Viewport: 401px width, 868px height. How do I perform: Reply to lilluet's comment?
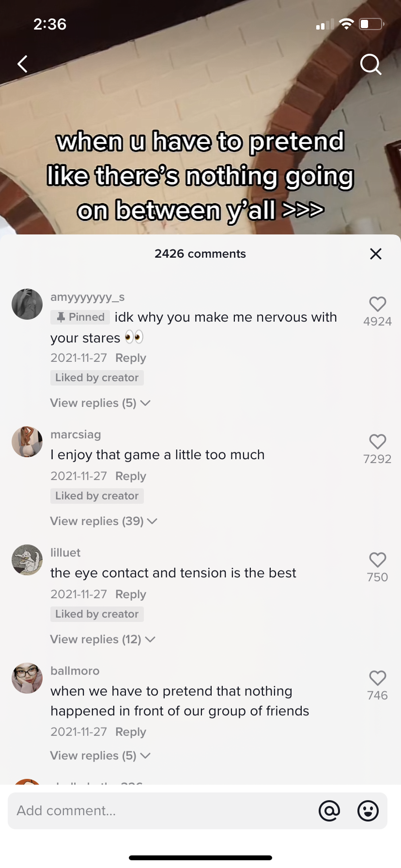tap(131, 594)
